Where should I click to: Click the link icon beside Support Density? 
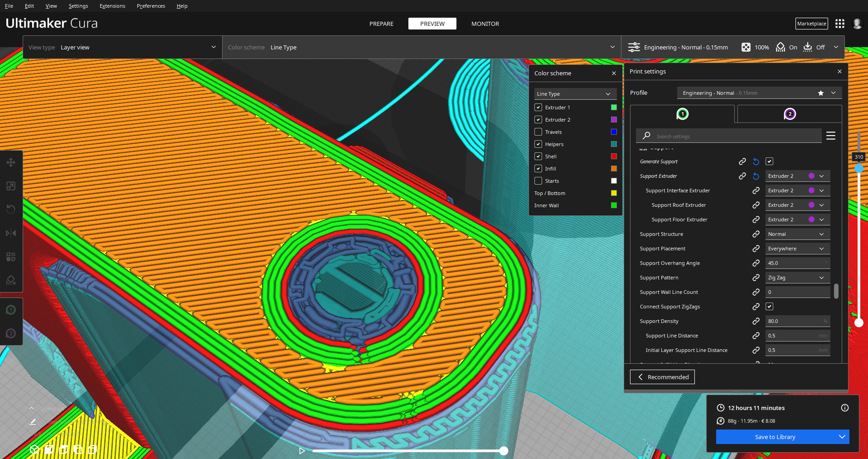(756, 321)
